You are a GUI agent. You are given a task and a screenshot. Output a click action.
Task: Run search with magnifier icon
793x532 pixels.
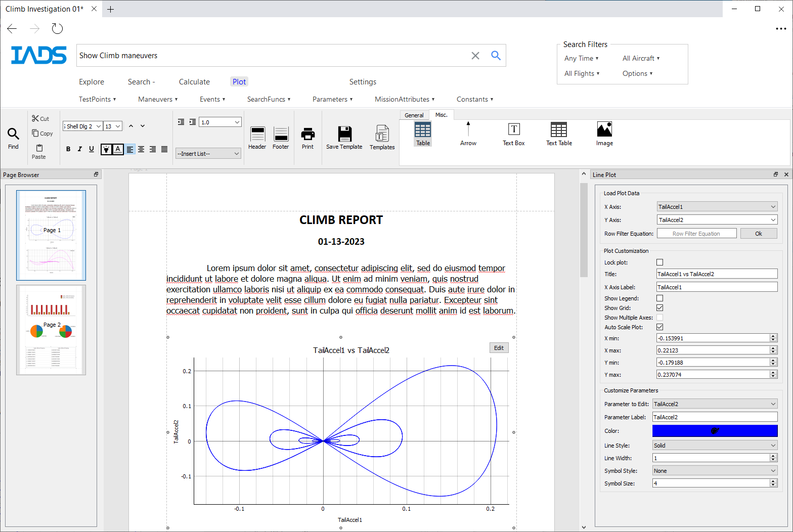pyautogui.click(x=496, y=56)
